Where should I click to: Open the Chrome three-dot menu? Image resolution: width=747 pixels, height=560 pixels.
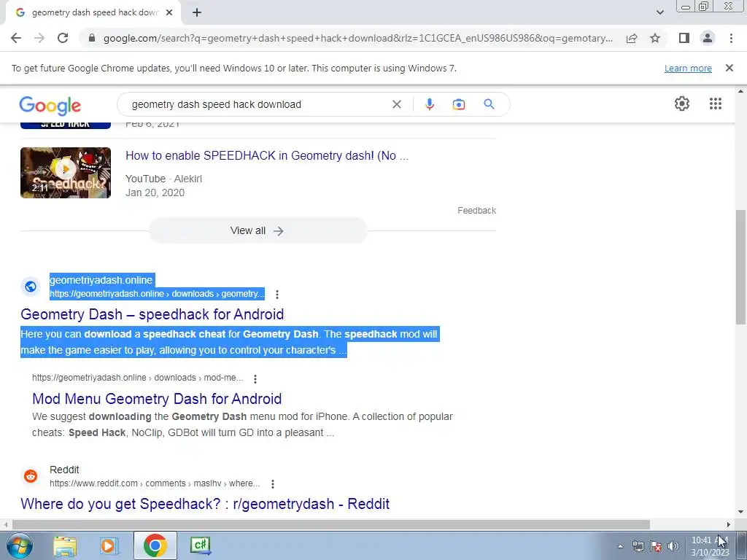pyautogui.click(x=731, y=38)
